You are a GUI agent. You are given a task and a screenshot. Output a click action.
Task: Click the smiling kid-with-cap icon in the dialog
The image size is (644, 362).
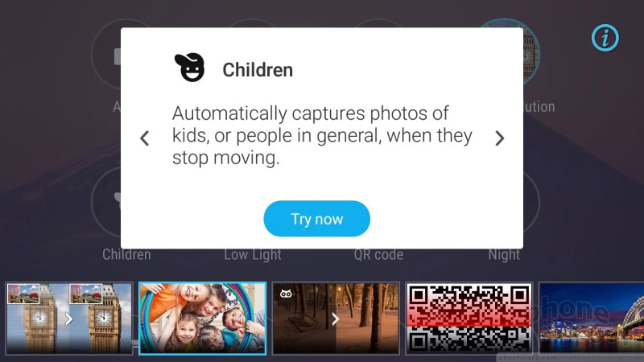click(x=189, y=68)
